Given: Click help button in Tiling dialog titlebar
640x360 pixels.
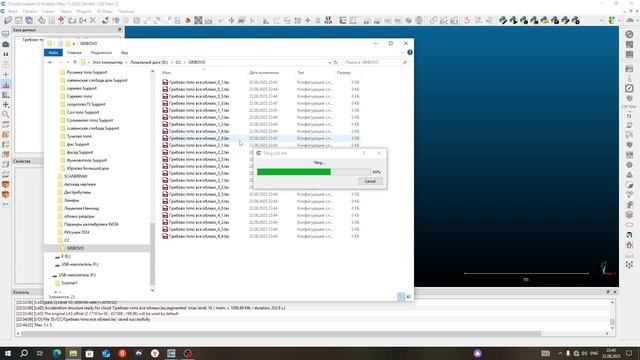Looking at the screenshot, I should (x=364, y=153).
